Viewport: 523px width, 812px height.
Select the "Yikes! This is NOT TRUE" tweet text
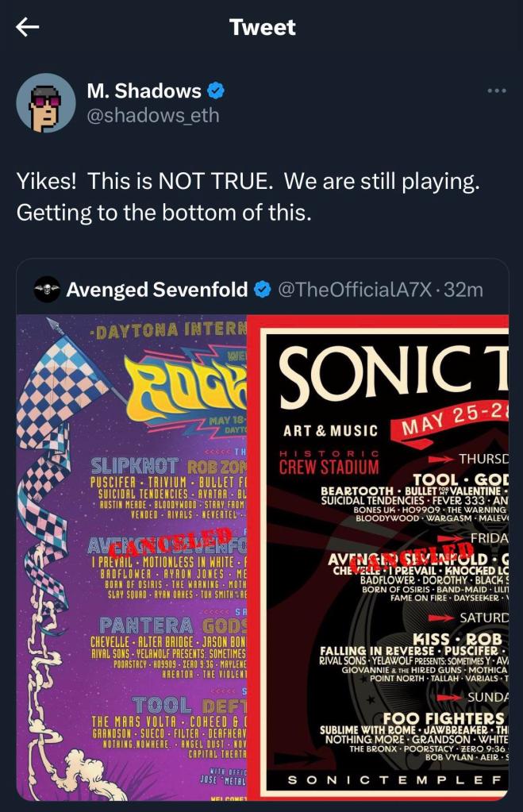[248, 197]
